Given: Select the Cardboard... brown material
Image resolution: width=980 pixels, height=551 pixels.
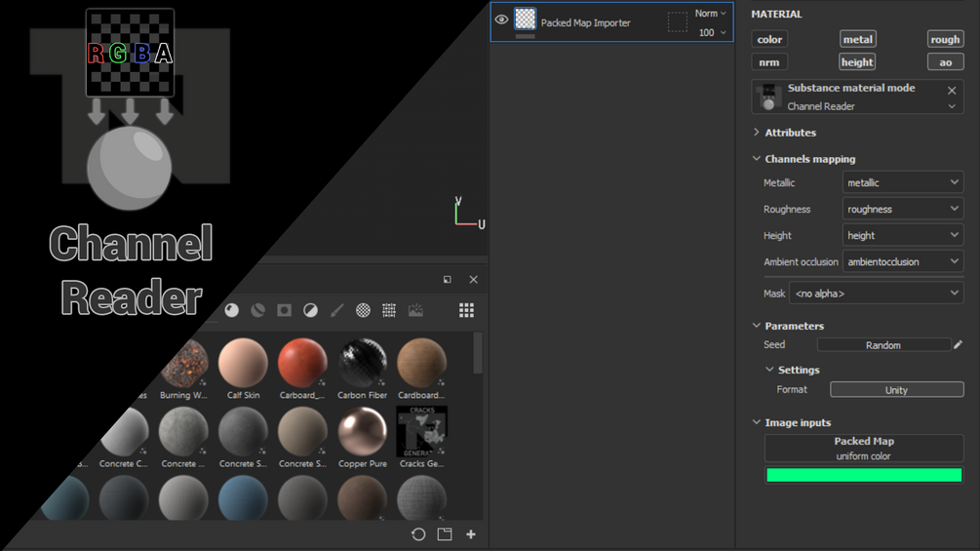Looking at the screenshot, I should coord(422,369).
